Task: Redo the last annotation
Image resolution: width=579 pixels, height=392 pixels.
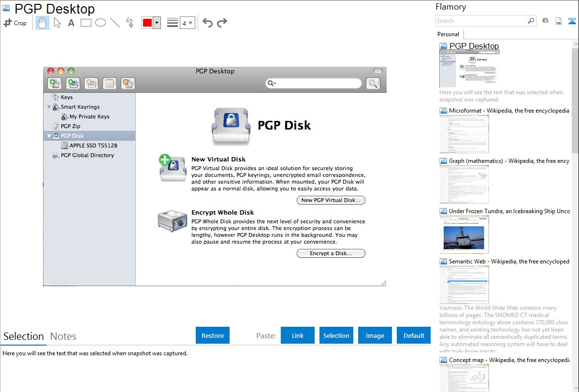Action: click(222, 23)
